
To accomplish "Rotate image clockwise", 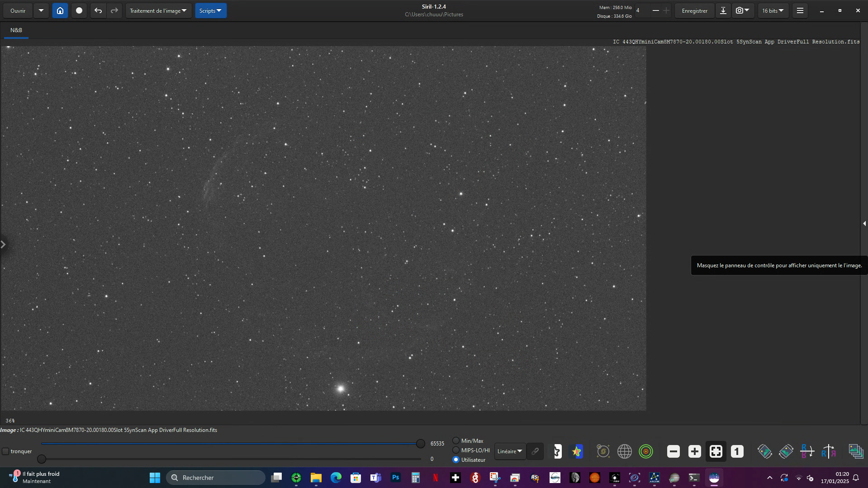I will pos(786,451).
